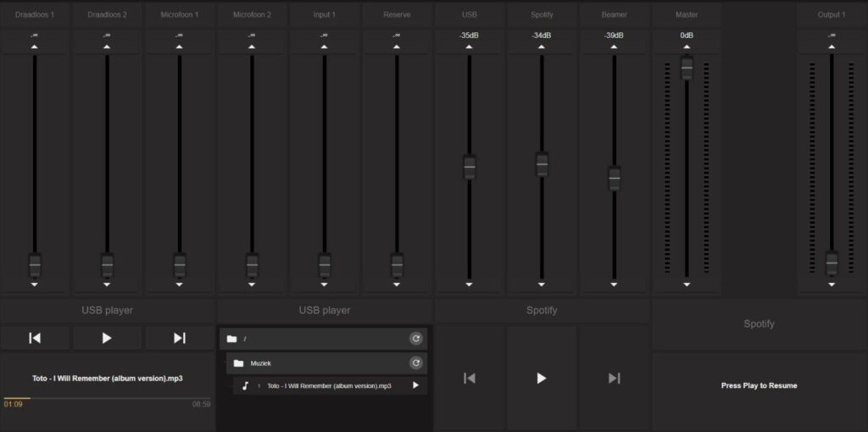Go to previous Spotify track
The height and width of the screenshot is (432, 868).
[470, 379]
